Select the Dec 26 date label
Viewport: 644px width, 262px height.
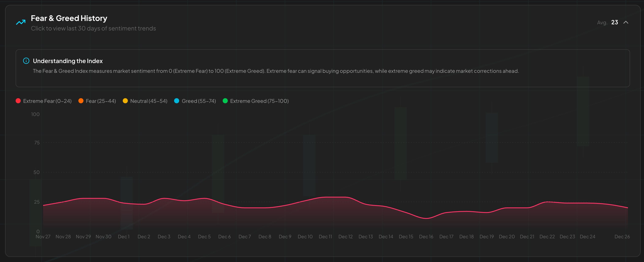pyautogui.click(x=622, y=236)
